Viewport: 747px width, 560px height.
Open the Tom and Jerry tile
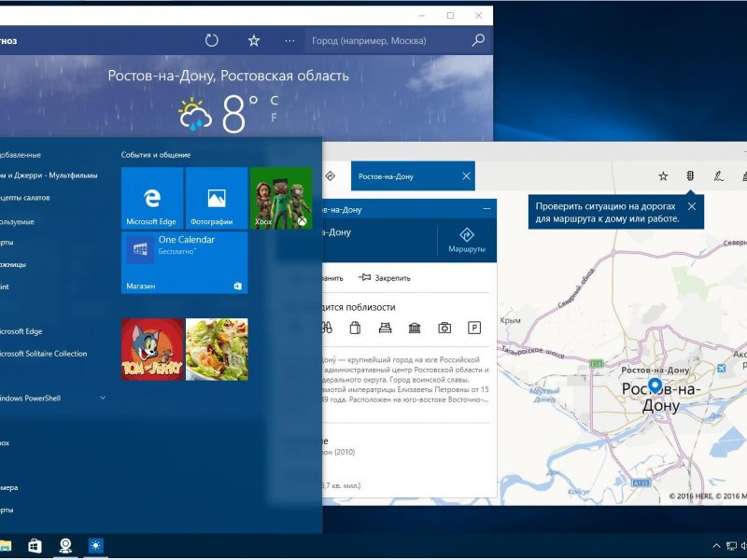pyautogui.click(x=152, y=349)
